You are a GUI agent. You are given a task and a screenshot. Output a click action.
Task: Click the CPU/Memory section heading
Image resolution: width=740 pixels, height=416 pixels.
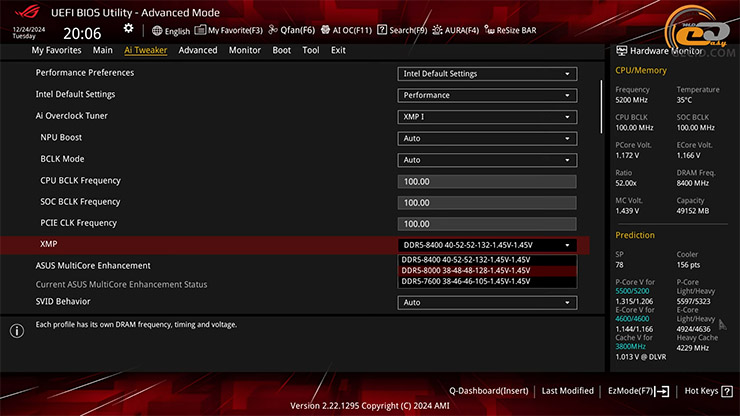pyautogui.click(x=641, y=70)
